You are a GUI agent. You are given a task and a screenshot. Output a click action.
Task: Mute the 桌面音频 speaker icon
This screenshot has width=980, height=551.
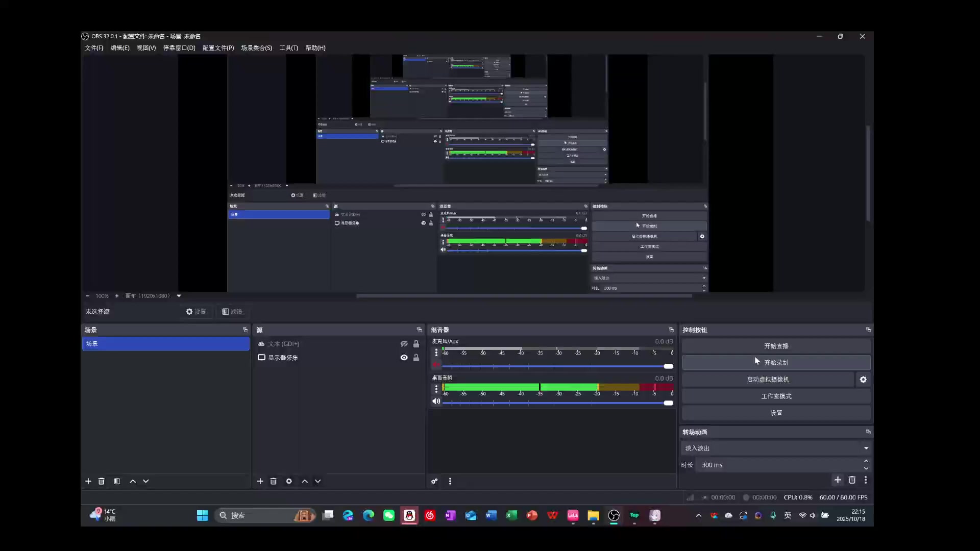click(x=436, y=402)
